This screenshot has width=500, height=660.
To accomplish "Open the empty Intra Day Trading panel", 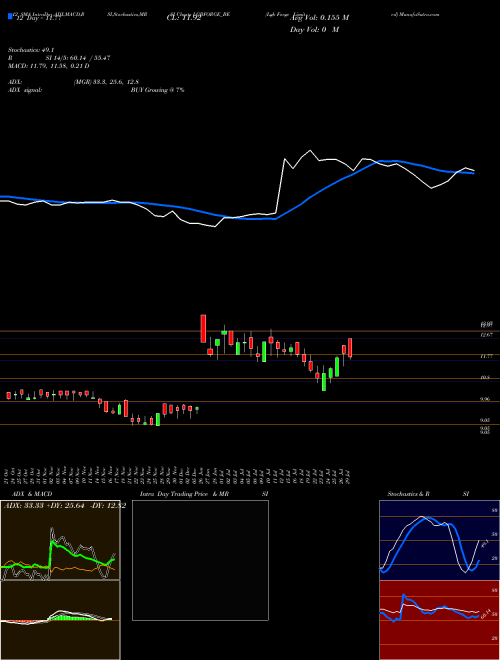I will (200, 560).
